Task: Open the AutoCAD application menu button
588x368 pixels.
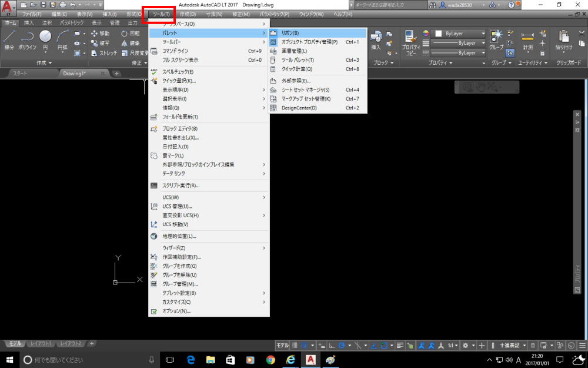Action: (x=8, y=8)
